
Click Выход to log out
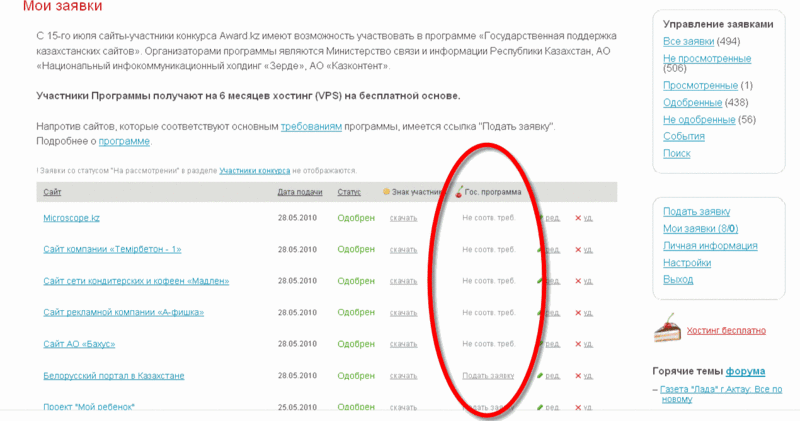pyautogui.click(x=678, y=280)
